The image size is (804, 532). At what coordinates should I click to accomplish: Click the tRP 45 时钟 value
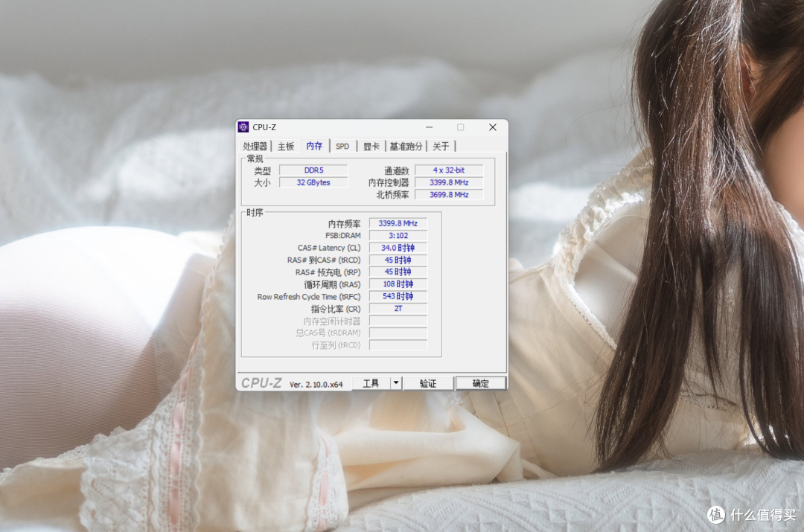[398, 272]
